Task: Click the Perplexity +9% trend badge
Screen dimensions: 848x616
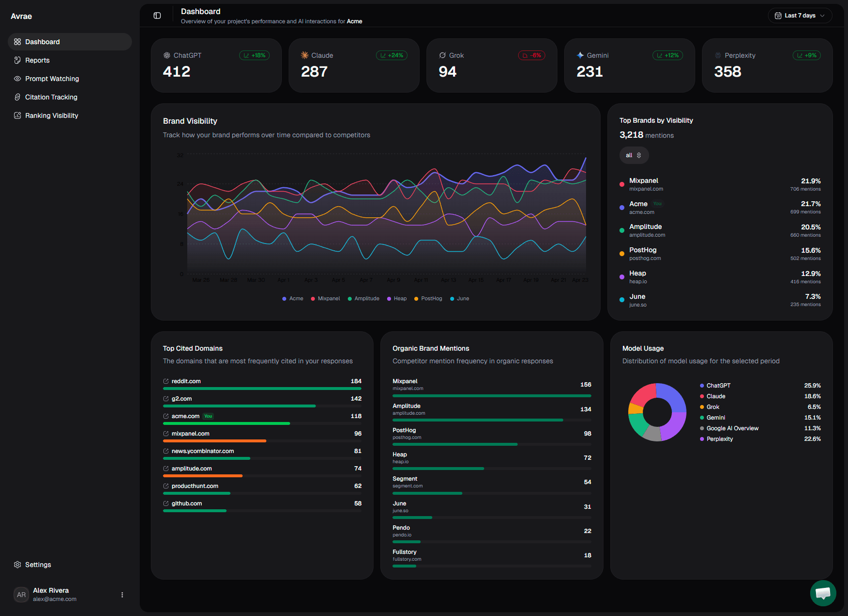Action: coord(806,55)
